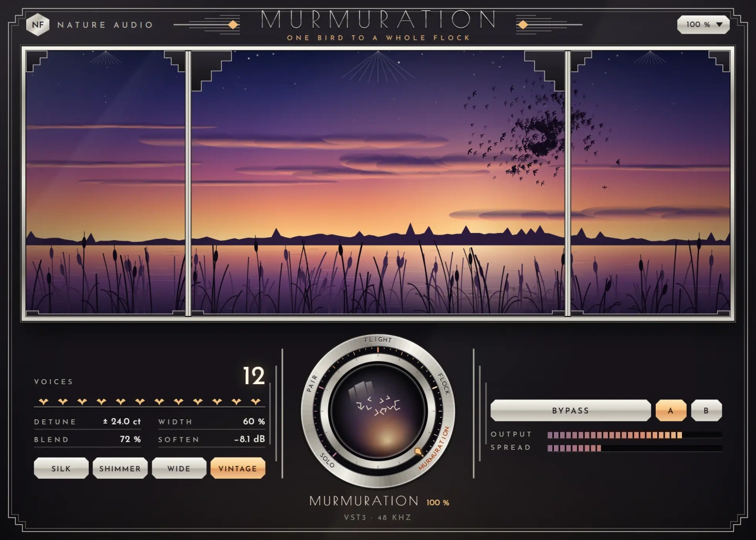
Task: Click the 100 % readout below the dial
Action: click(438, 503)
